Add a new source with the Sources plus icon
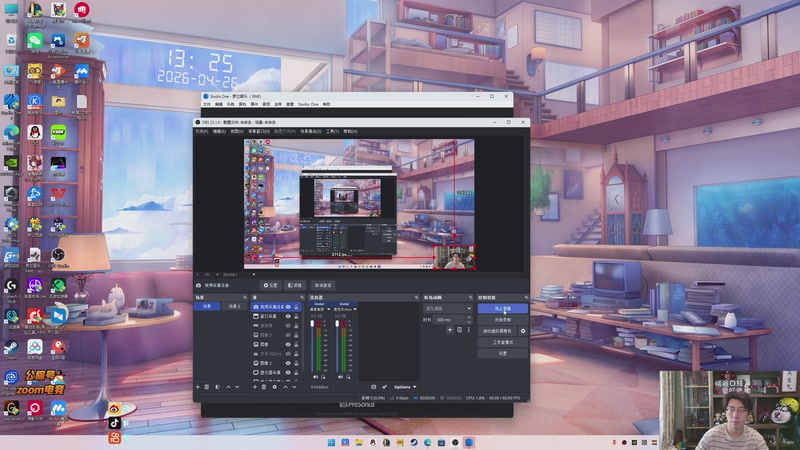Screen dimensions: 800x450 [x=255, y=387]
